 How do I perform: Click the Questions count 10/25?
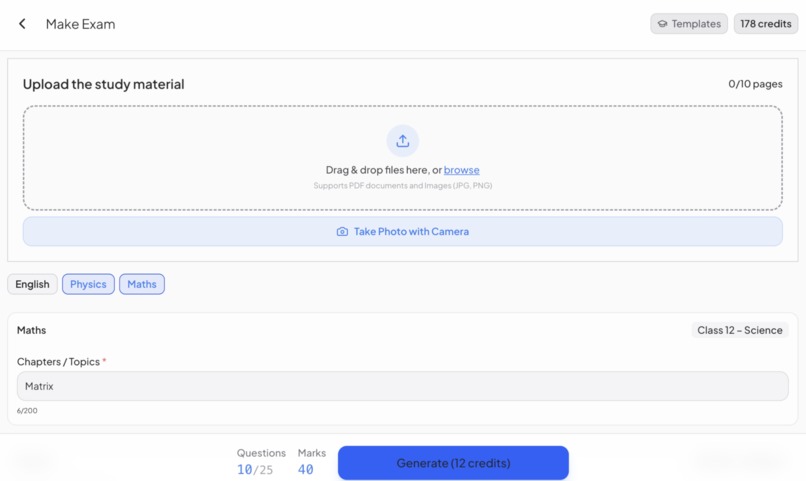[x=255, y=469]
